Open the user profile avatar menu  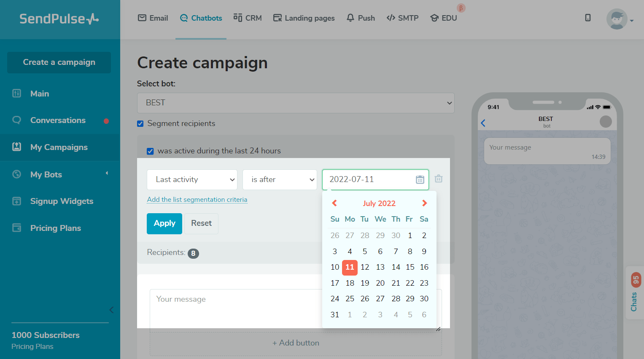point(617,19)
